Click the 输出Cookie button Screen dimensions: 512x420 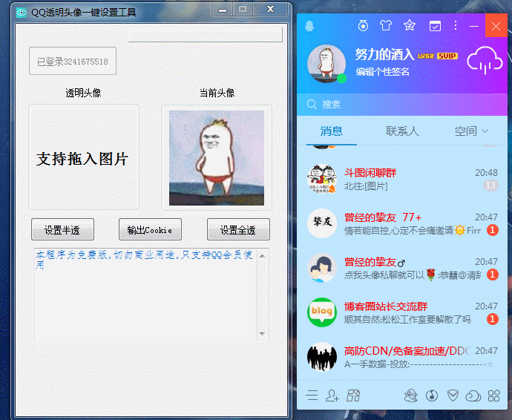click(x=150, y=229)
